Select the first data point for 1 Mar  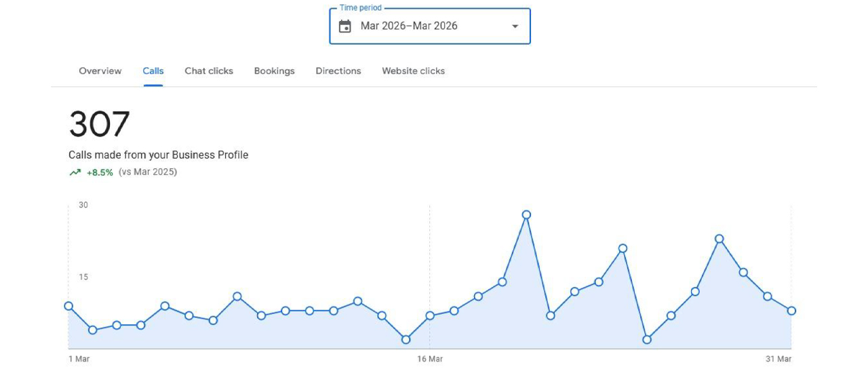click(x=68, y=306)
